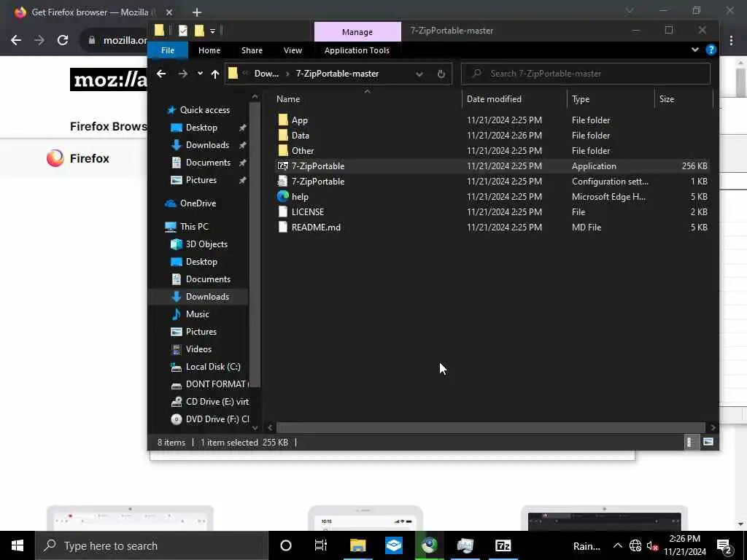
Task: Switch to the View ribbon tab
Action: 293,50
